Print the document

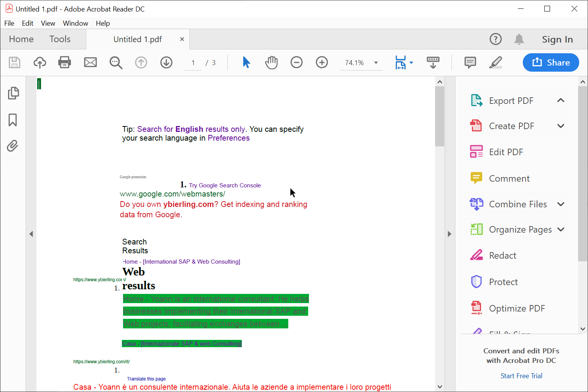(64, 62)
